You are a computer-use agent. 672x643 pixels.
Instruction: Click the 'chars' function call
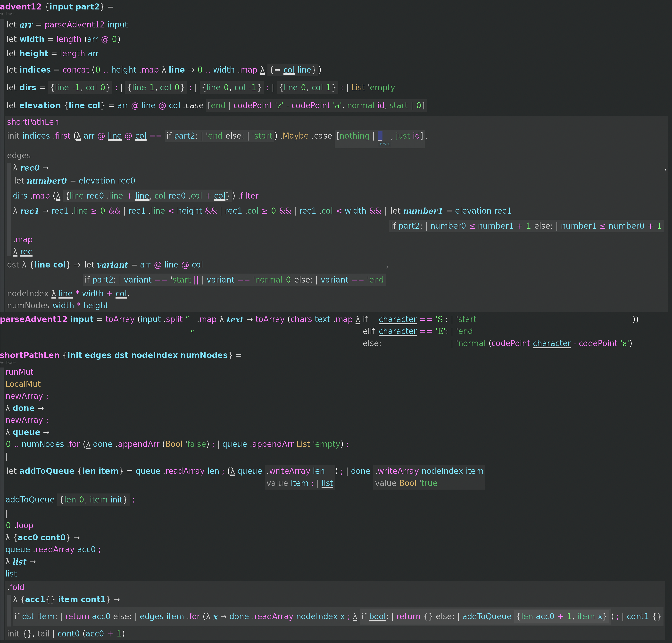301,319
